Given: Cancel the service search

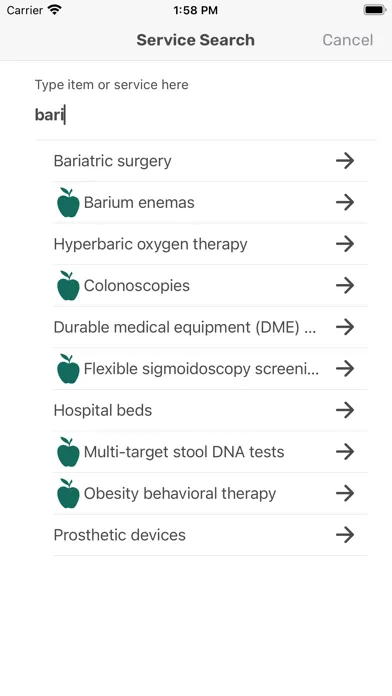Looking at the screenshot, I should pyautogui.click(x=348, y=40).
